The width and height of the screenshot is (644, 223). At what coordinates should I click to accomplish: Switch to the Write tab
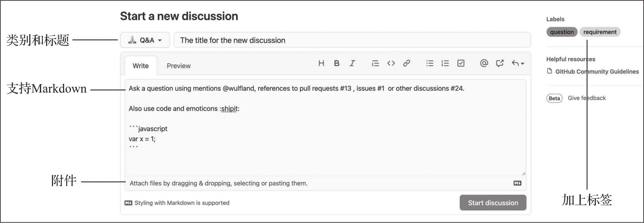[140, 66]
